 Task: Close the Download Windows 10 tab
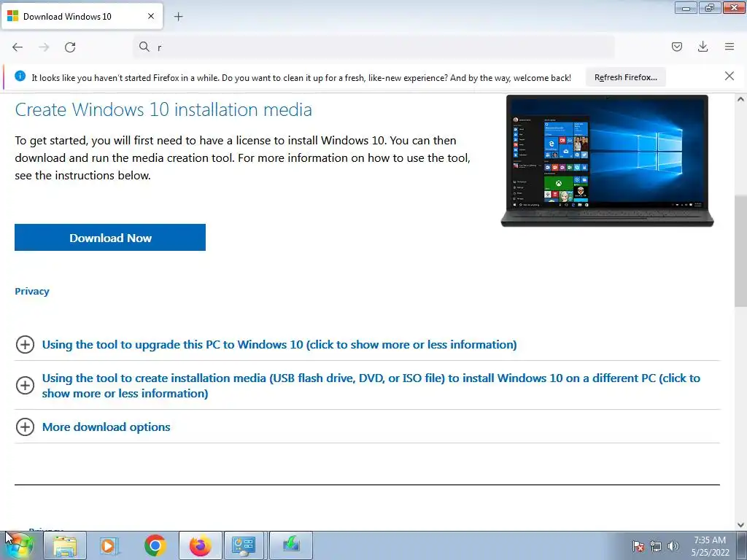(151, 16)
